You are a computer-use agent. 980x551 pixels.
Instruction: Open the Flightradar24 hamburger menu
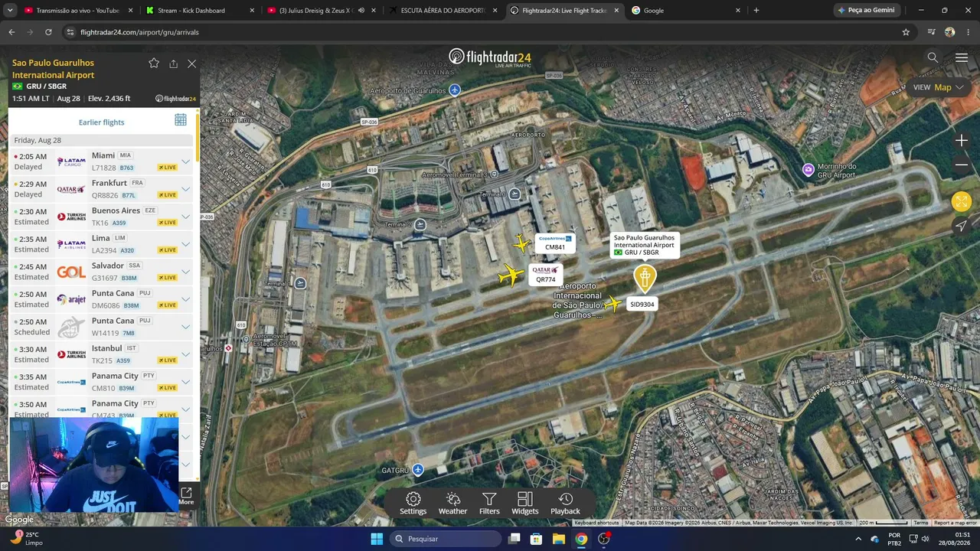[x=962, y=57]
